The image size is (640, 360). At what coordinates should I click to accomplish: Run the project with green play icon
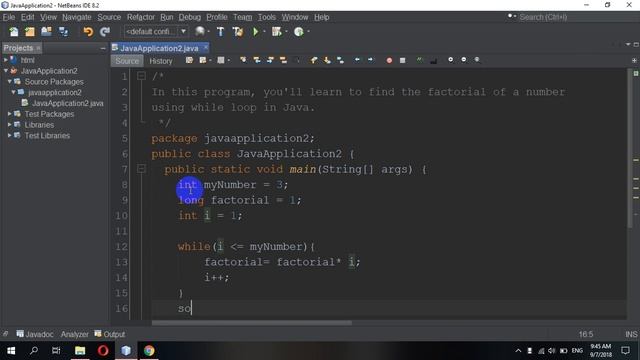[x=256, y=31]
